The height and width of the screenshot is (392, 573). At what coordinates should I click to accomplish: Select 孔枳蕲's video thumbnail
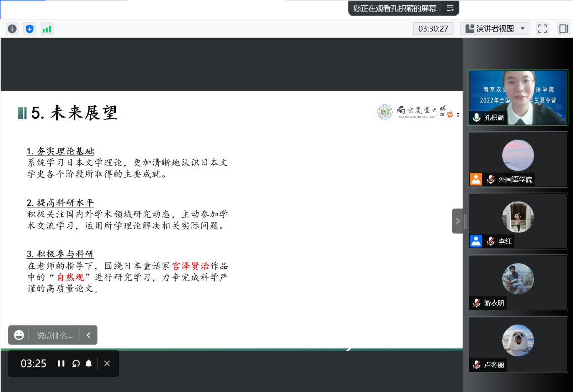point(518,97)
